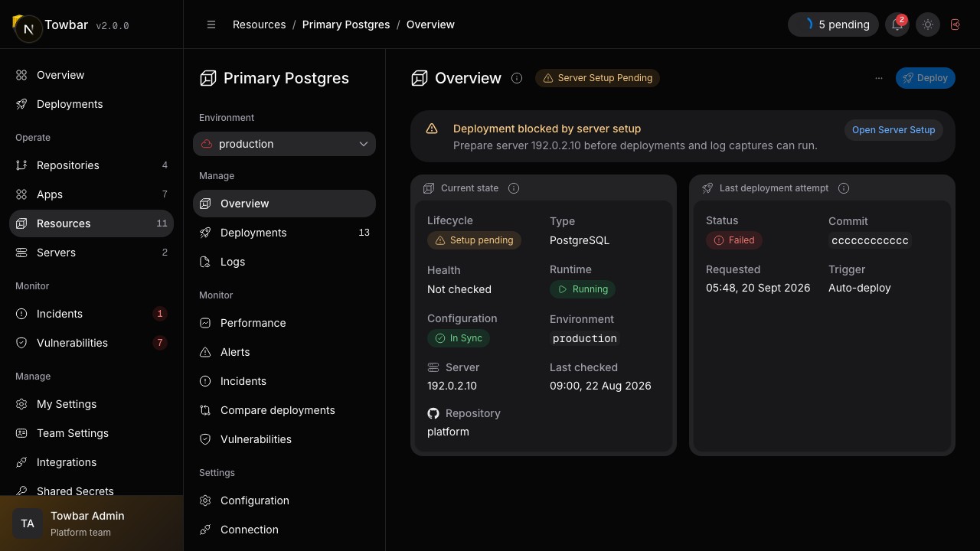Image resolution: width=980 pixels, height=551 pixels.
Task: Click the Last deployment attempt info icon
Action: 844,188
